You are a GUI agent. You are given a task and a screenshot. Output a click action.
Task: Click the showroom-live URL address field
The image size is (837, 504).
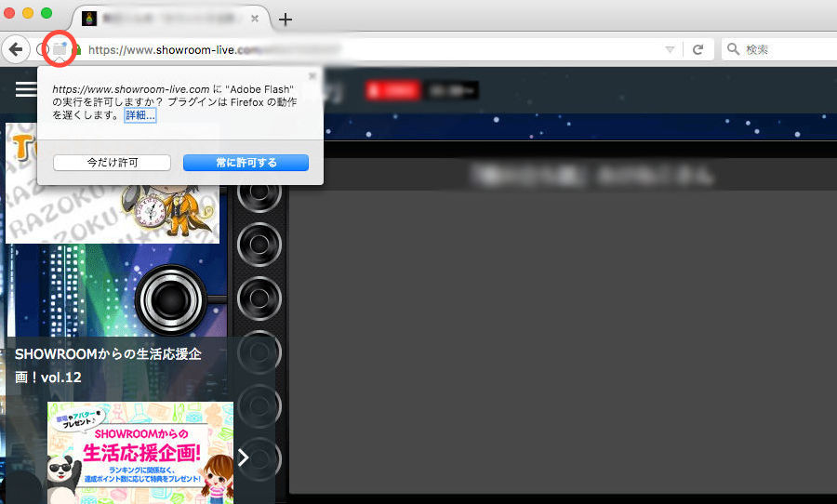click(372, 49)
